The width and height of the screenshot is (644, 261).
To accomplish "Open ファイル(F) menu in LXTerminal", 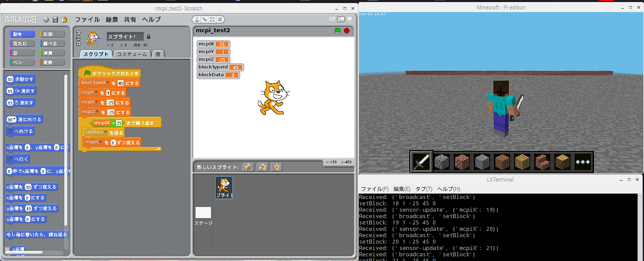I will [375, 189].
